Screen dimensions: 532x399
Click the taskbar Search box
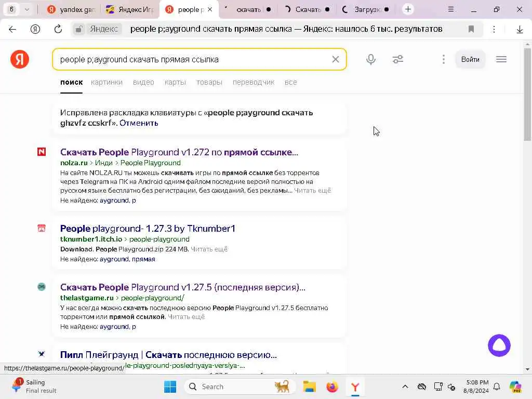(239, 387)
